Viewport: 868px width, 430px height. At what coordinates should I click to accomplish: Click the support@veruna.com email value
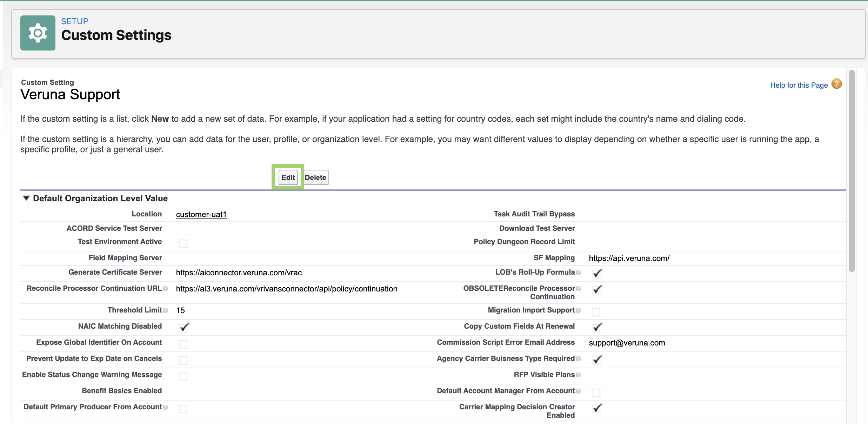[627, 343]
